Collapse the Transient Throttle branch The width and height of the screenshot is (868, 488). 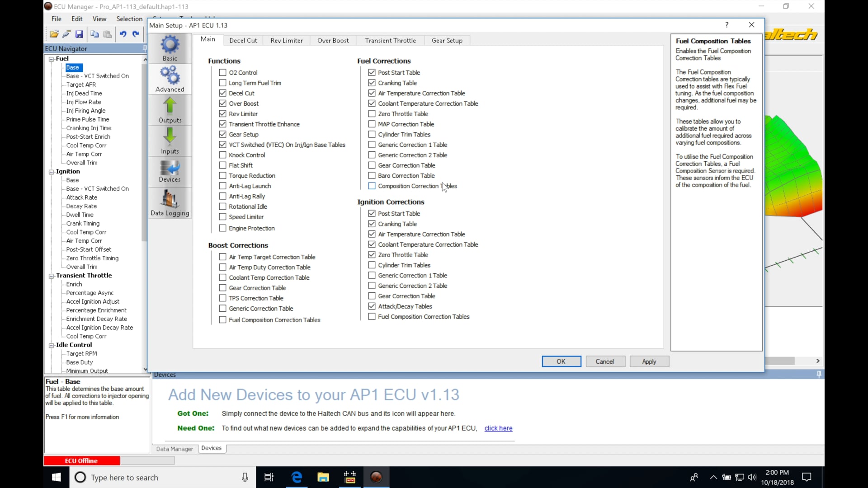[51, 275]
